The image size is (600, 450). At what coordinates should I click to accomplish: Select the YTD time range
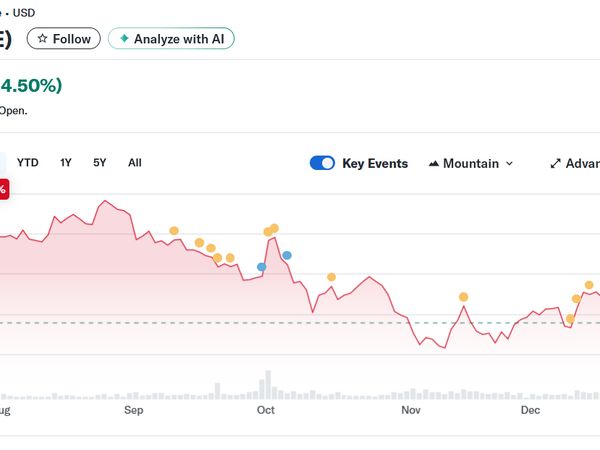coord(28,162)
